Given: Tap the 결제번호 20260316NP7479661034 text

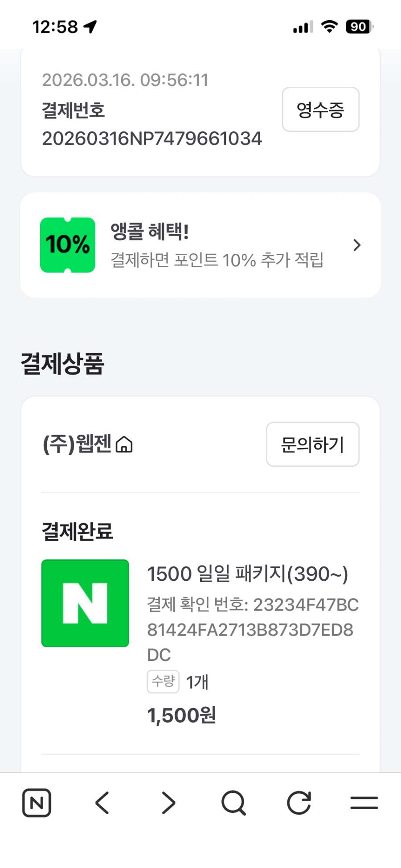Looking at the screenshot, I should coord(151,139).
